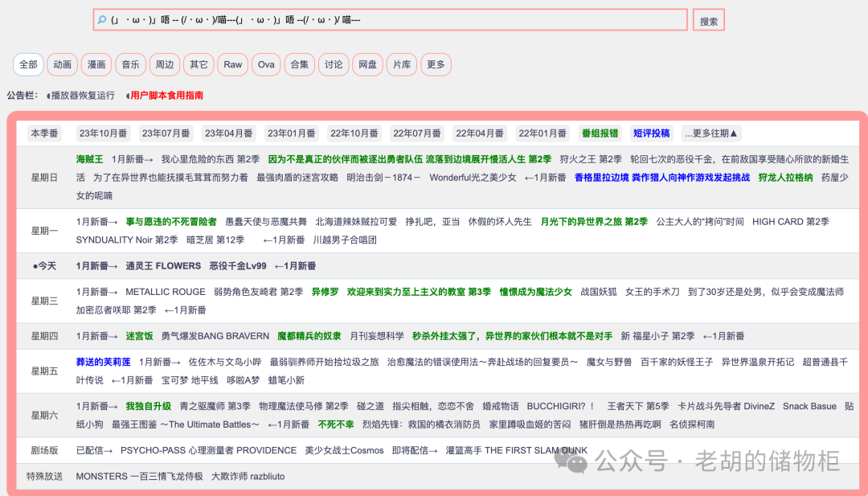Image resolution: width=868 pixels, height=496 pixels.
Task: Select the 23年04月番 season tab
Action: pos(228,133)
